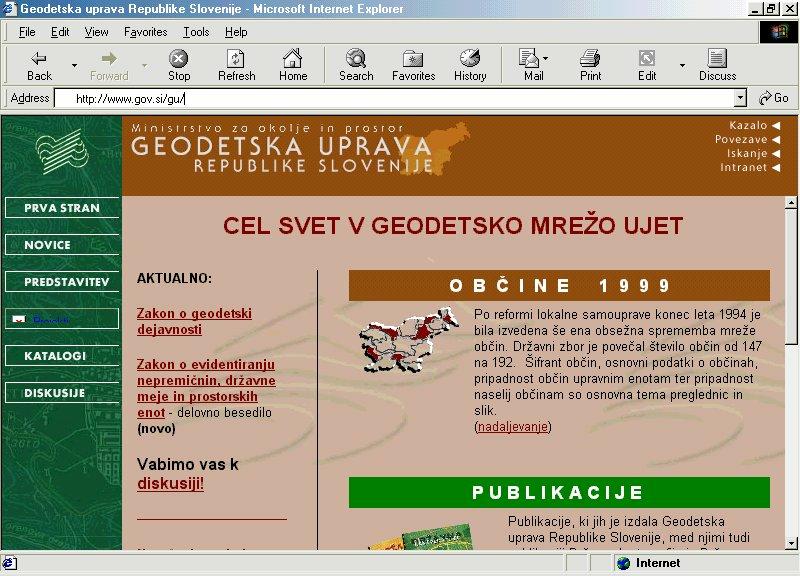Image resolution: width=800 pixels, height=576 pixels.
Task: Open the KATALOGI sidebar button
Action: [62, 356]
